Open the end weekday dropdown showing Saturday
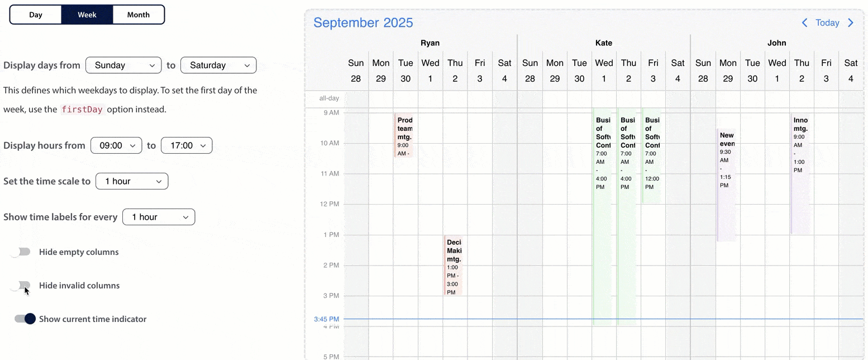This screenshot has width=868, height=360. 218,65
